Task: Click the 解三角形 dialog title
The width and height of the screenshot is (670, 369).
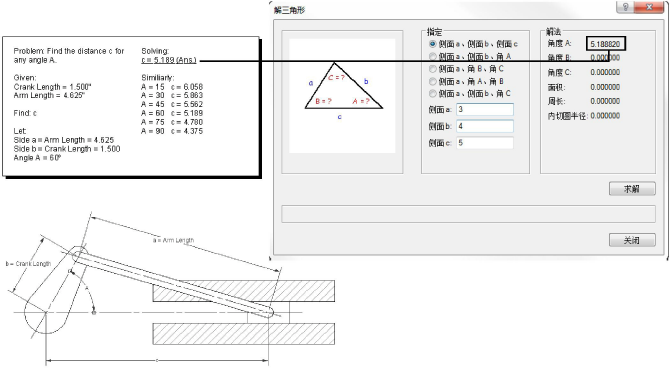Action: point(289,10)
